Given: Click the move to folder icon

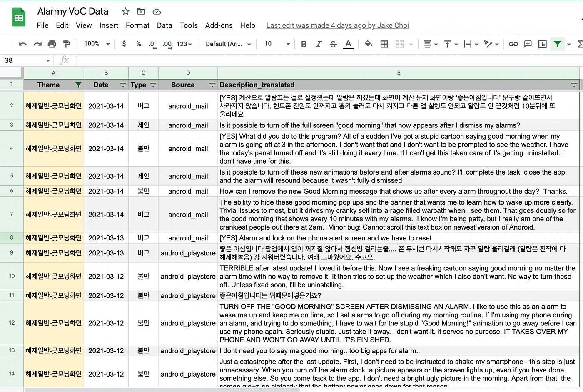Looking at the screenshot, I should (x=141, y=12).
